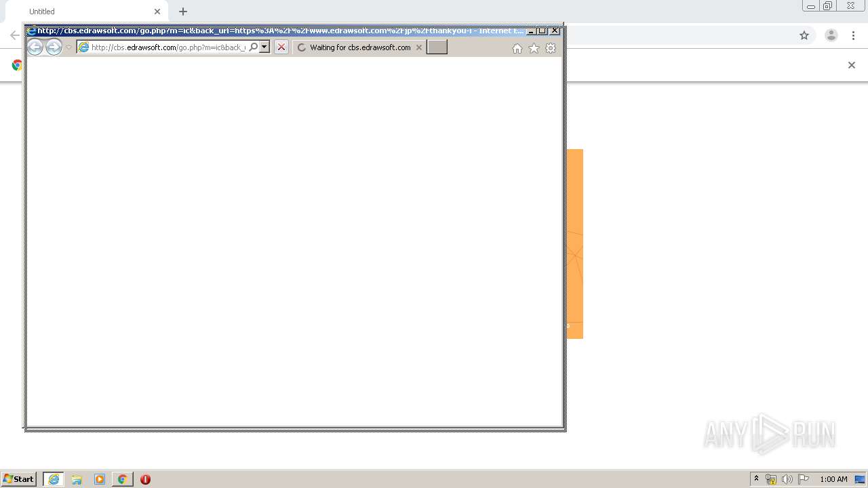Go forward in Internet Explorer window
This screenshot has width=868, height=488.
[54, 47]
